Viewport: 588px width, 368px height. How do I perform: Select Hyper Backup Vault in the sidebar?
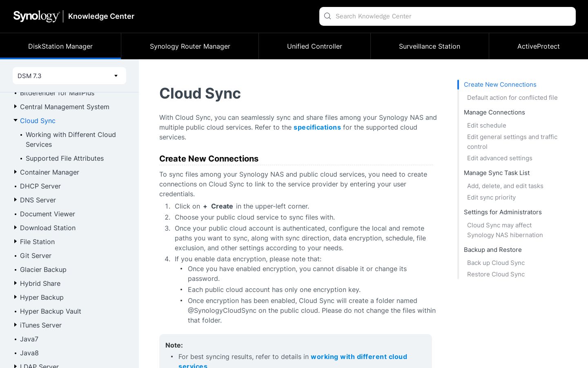pos(51,311)
